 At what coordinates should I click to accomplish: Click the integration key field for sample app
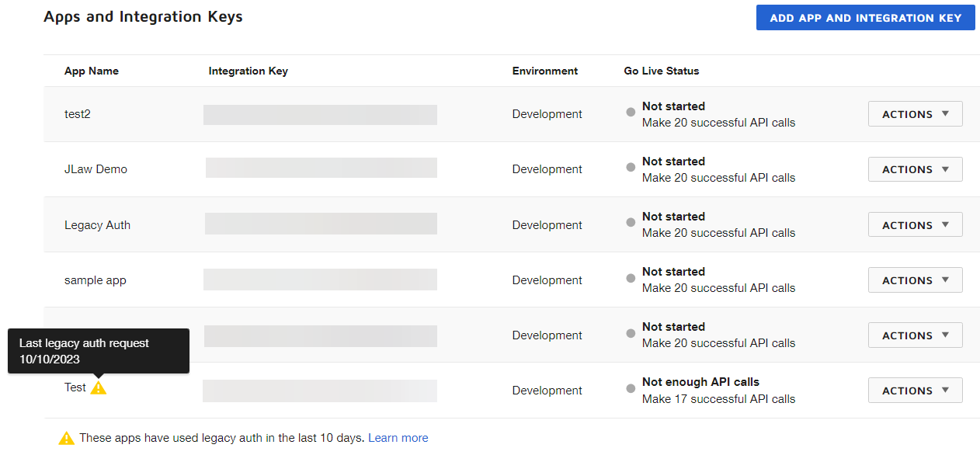coord(320,280)
